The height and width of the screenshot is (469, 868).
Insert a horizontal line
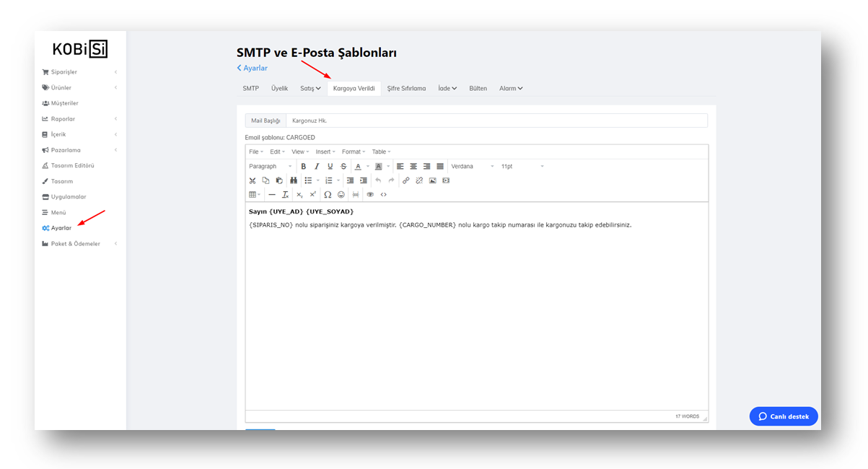click(272, 194)
